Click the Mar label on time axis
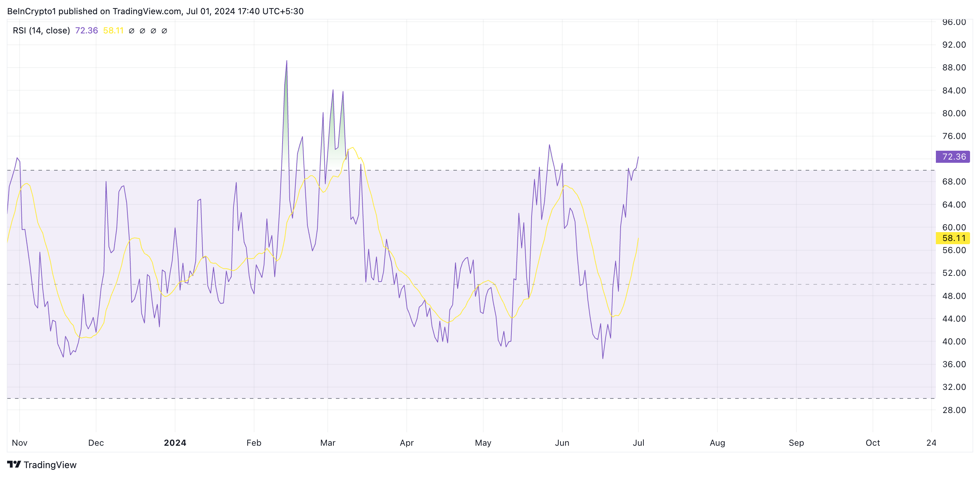 [x=327, y=443]
